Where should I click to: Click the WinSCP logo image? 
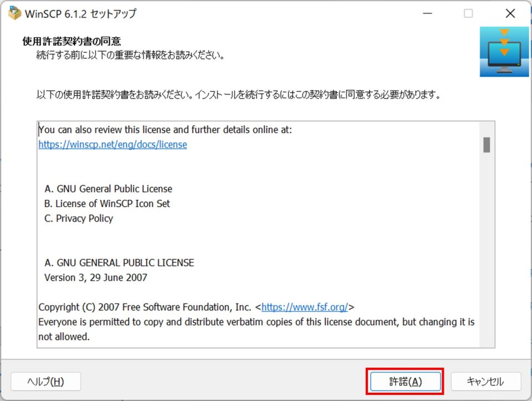pos(503,50)
